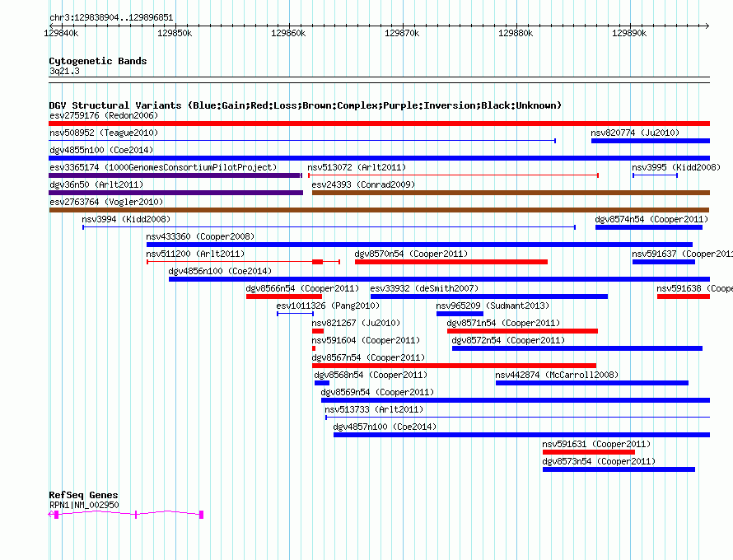The width and height of the screenshot is (733, 560).
Task: Open the esv2763764 (Vogler2010) label
Action: pos(106,202)
